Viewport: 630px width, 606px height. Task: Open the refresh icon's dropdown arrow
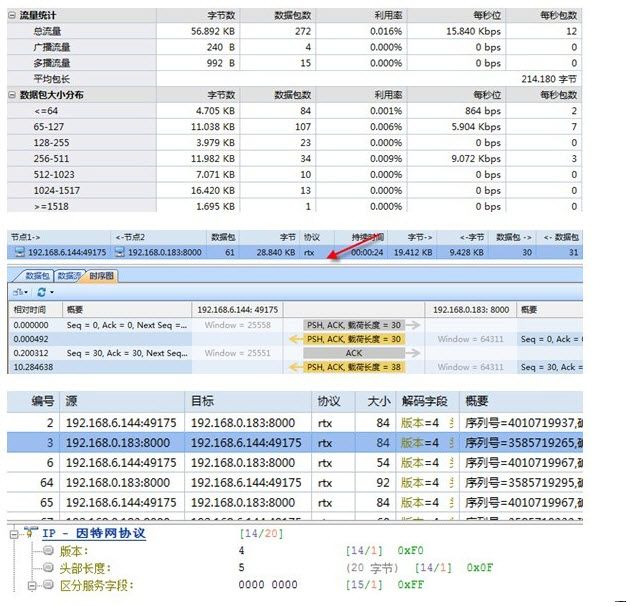[52, 292]
